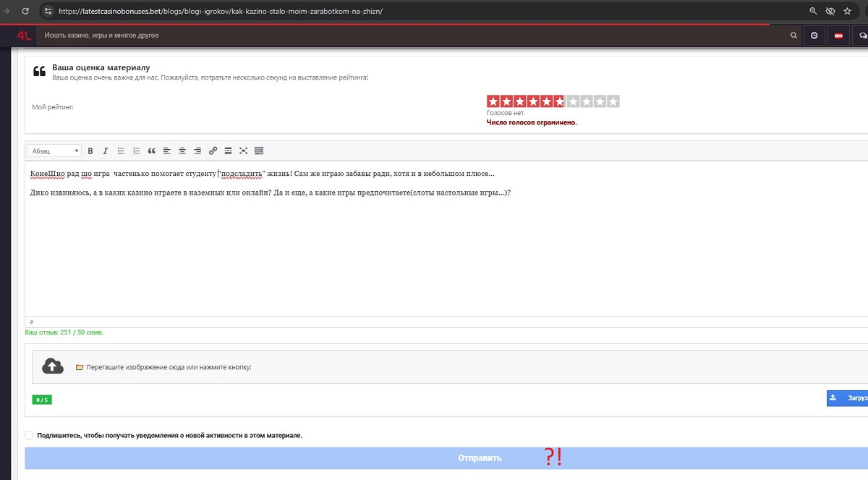The height and width of the screenshot is (480, 868).
Task: Apply blockquote formatting
Action: [152, 151]
